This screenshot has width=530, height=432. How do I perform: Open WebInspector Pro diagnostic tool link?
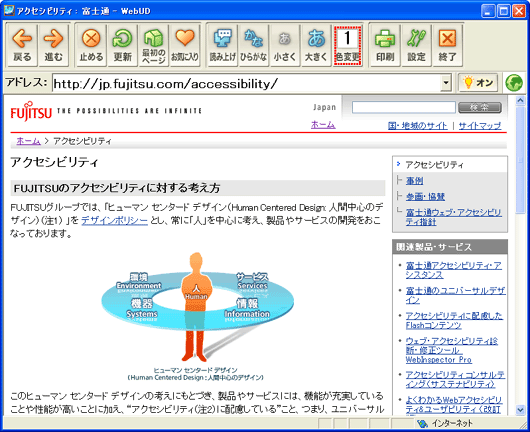(452, 350)
